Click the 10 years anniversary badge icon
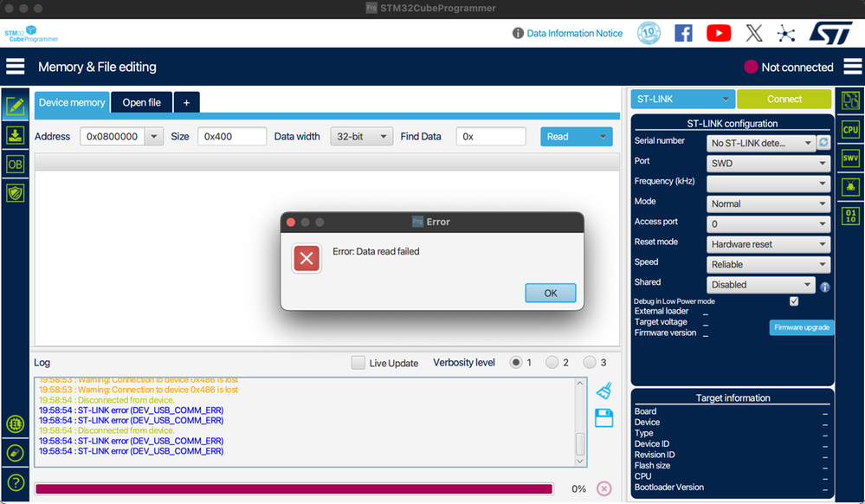The width and height of the screenshot is (865, 504). pyautogui.click(x=649, y=33)
